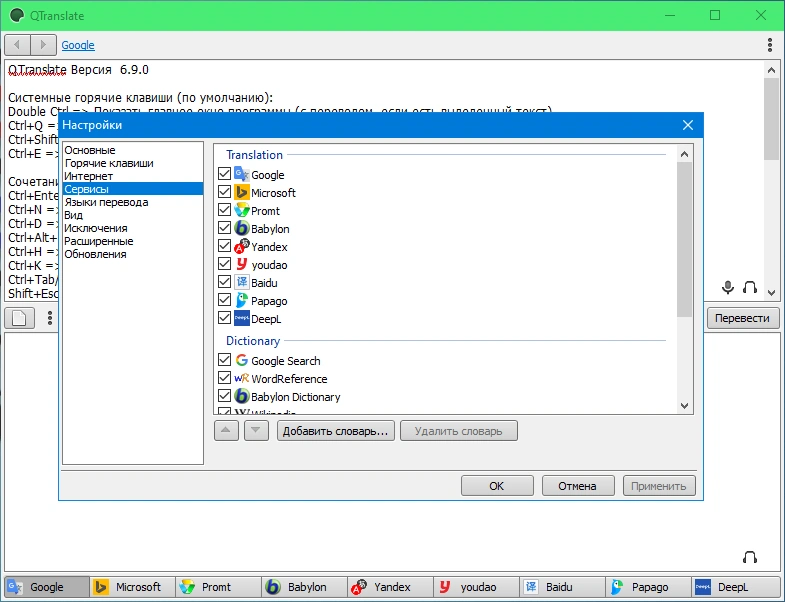This screenshot has height=602, width=785.
Task: Click the source text scroll up arrow
Action: [x=771, y=71]
